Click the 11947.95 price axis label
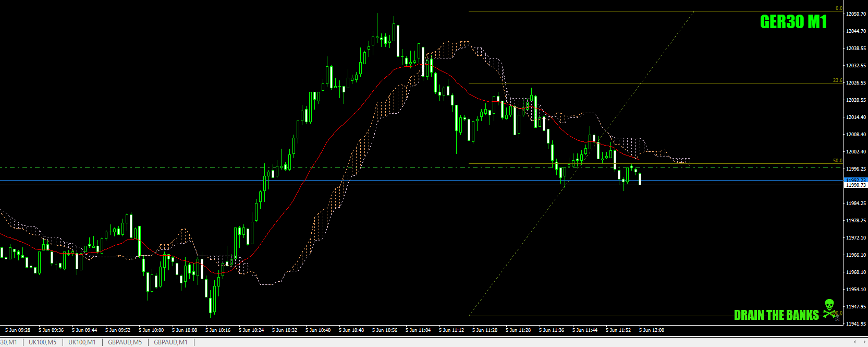 (x=856, y=307)
